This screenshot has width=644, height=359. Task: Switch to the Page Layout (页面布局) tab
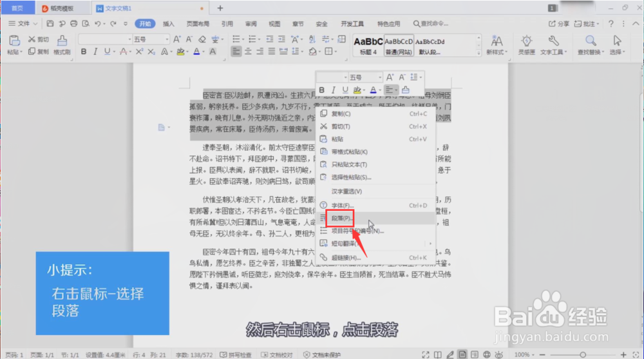click(198, 24)
